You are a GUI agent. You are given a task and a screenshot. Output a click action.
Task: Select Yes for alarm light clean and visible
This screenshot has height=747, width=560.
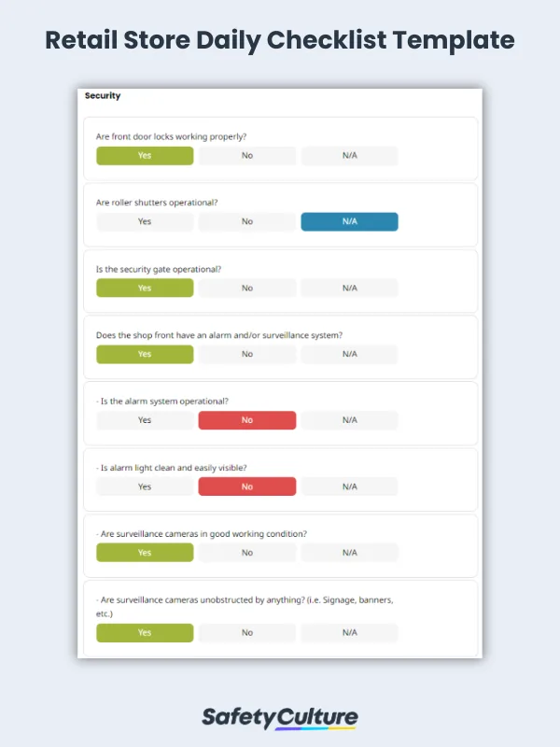[x=144, y=486]
